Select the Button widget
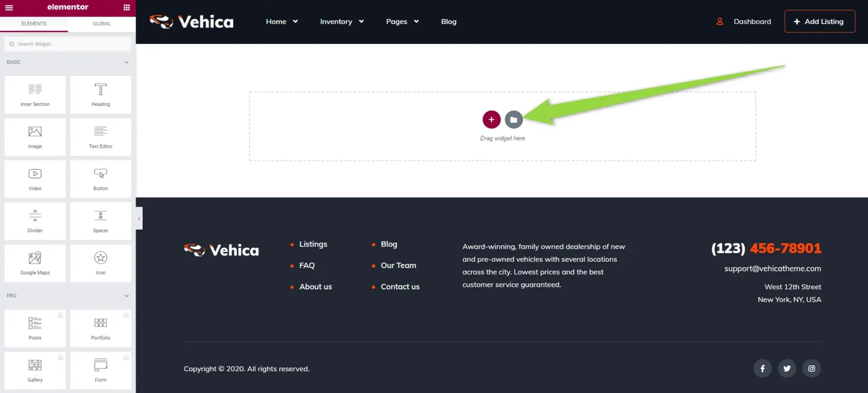This screenshot has width=868, height=393. (101, 179)
